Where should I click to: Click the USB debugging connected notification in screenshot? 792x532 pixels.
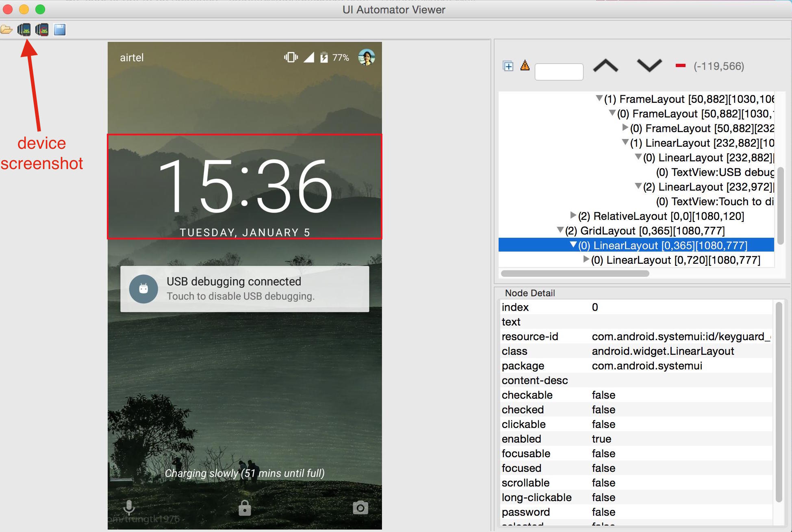(x=245, y=289)
